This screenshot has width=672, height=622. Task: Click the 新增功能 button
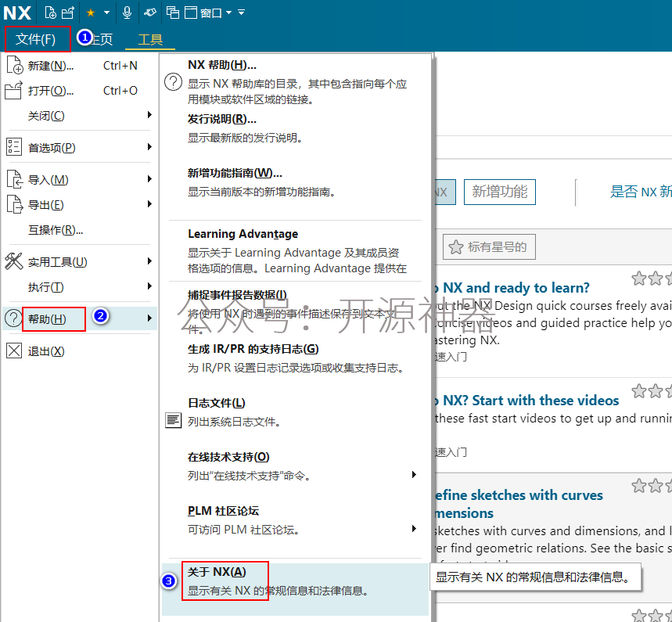click(500, 192)
